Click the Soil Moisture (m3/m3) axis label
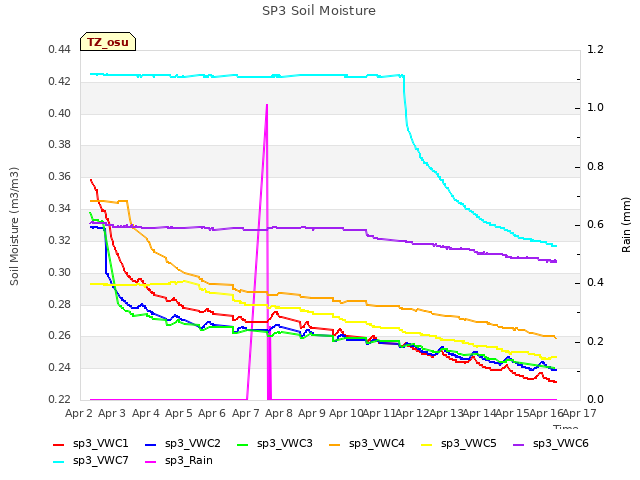The height and width of the screenshot is (480, 640). coord(14,226)
